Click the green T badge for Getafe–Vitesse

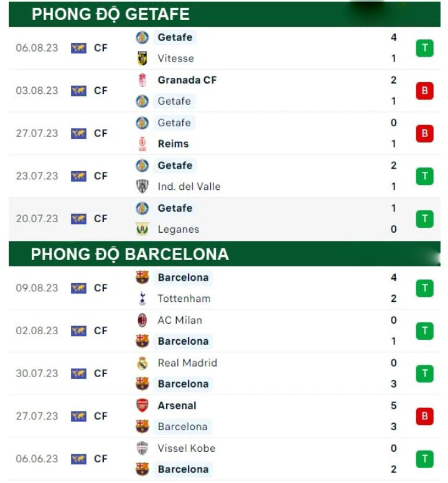pos(424,48)
